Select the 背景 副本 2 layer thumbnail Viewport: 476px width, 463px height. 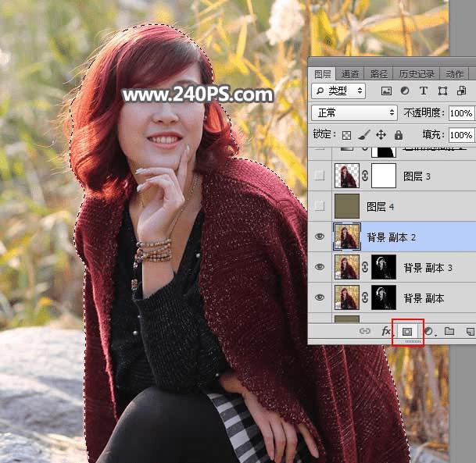pos(347,237)
